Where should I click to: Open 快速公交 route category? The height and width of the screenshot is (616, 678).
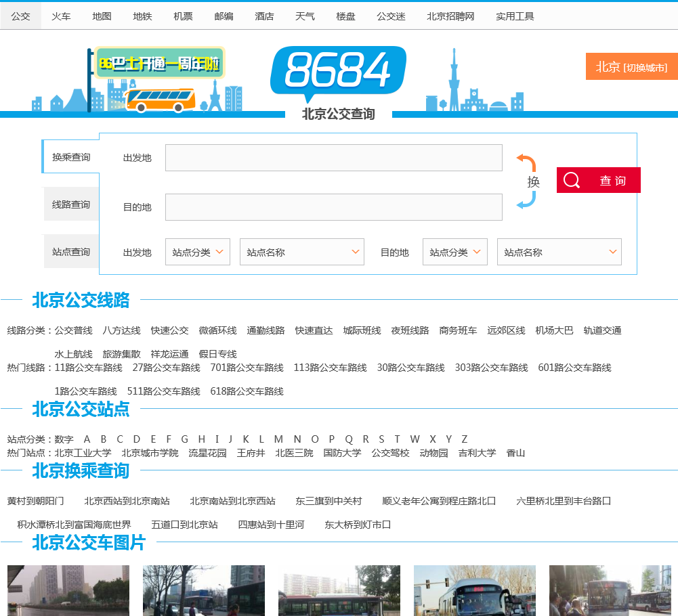point(169,331)
